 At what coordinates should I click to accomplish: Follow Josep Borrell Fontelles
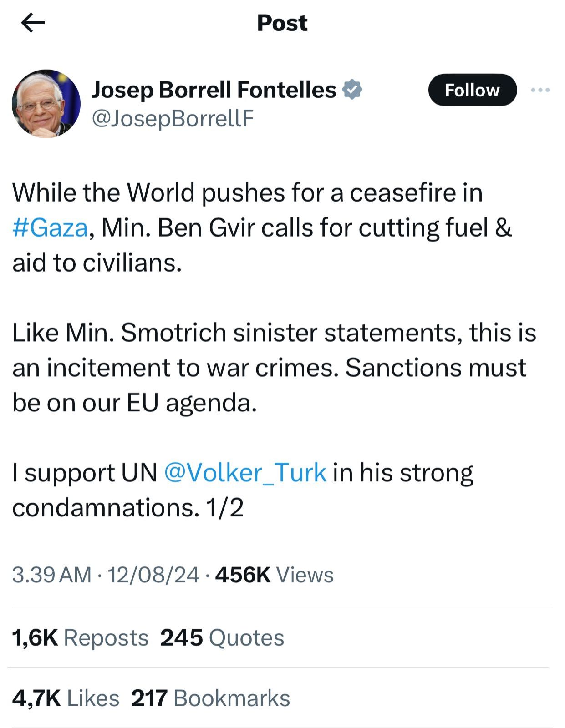[473, 90]
